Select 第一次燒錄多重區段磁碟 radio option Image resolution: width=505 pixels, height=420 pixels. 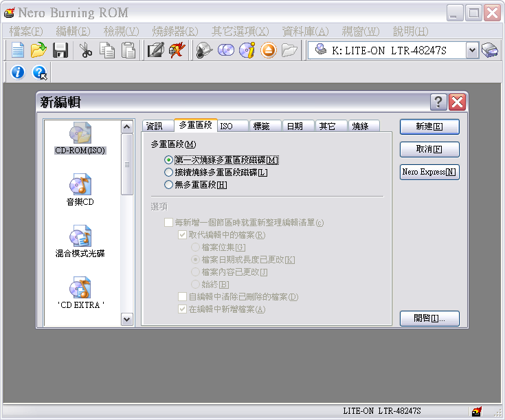(221, 160)
